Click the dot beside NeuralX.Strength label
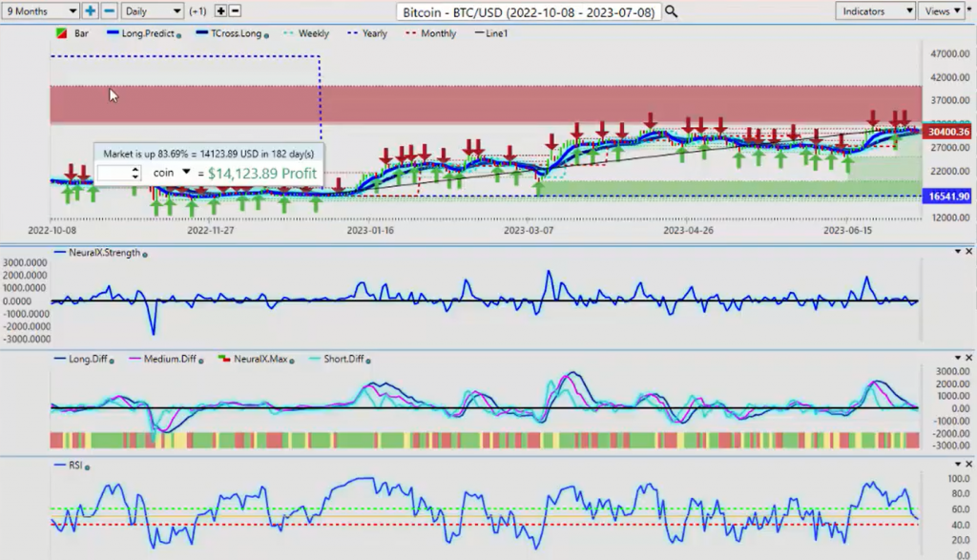977x560 pixels. pos(145,255)
